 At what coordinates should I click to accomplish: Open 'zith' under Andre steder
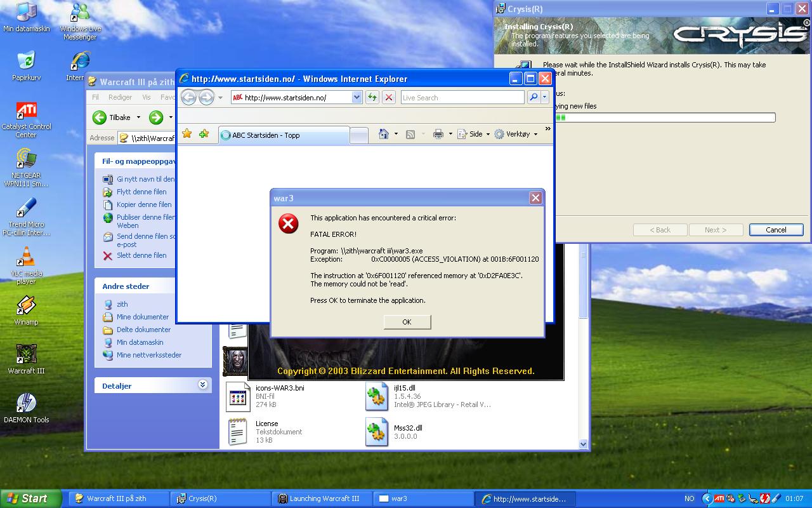(x=122, y=304)
